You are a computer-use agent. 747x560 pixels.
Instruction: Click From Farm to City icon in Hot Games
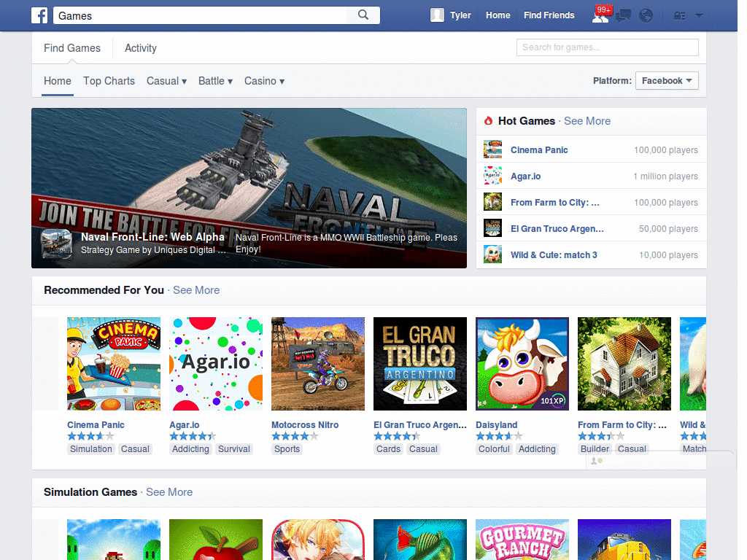(492, 202)
